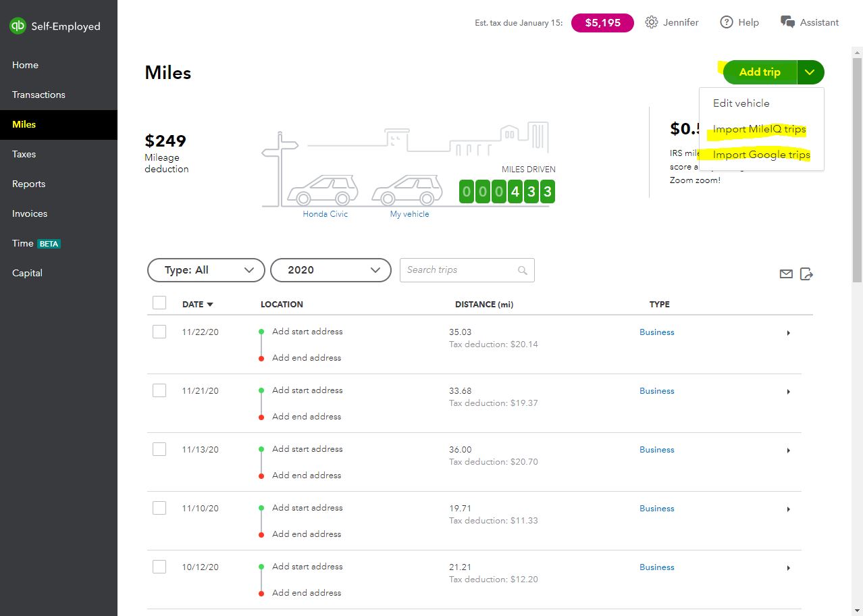Click the Help question mark icon
Viewport: 863px width, 616px height.
pyautogui.click(x=726, y=22)
